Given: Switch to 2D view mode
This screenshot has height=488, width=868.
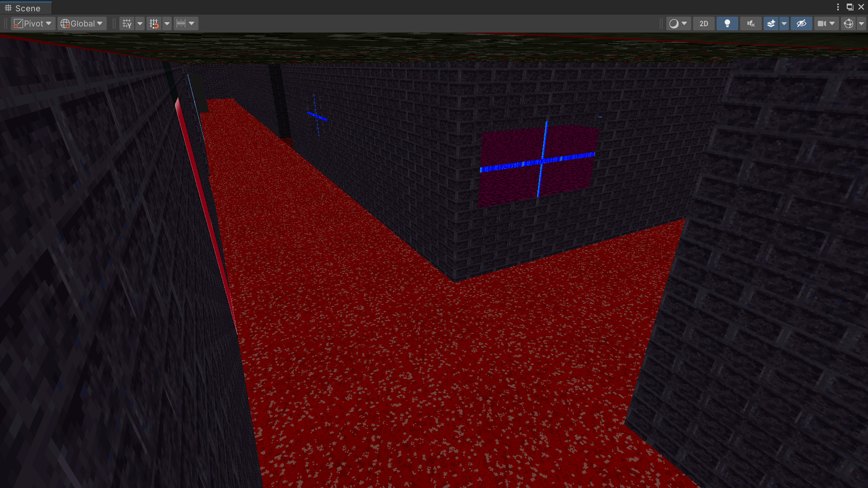Looking at the screenshot, I should (x=704, y=23).
